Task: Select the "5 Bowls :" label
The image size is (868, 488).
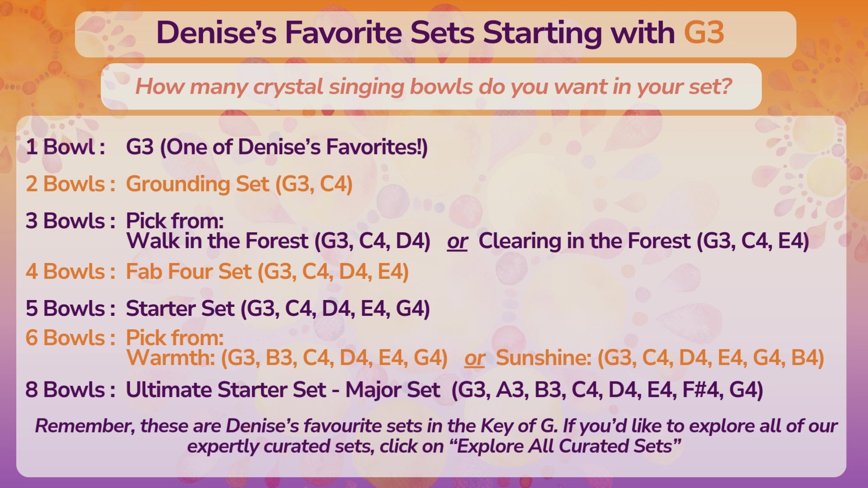Action: (x=70, y=309)
